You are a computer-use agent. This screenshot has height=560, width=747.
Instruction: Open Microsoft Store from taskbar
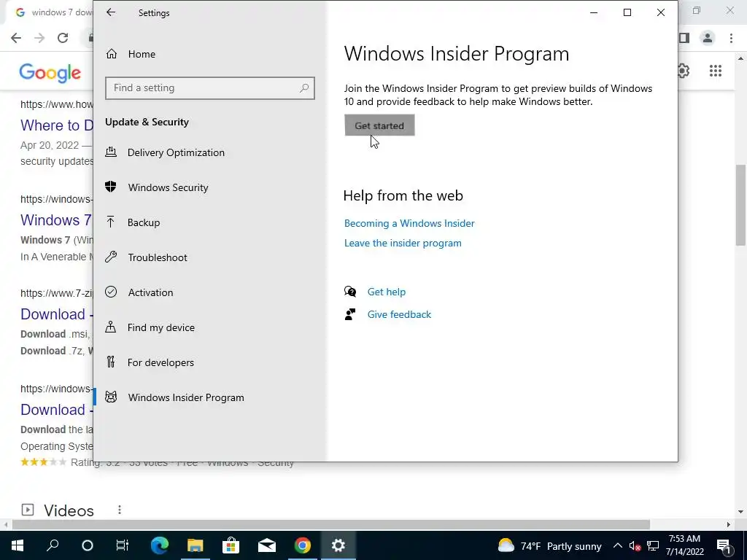click(231, 545)
